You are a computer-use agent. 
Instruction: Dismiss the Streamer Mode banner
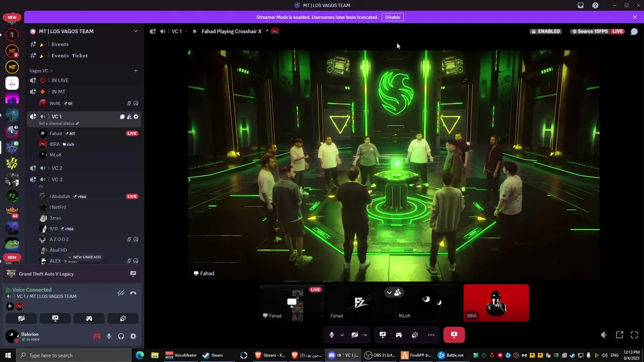pyautogui.click(x=635, y=17)
